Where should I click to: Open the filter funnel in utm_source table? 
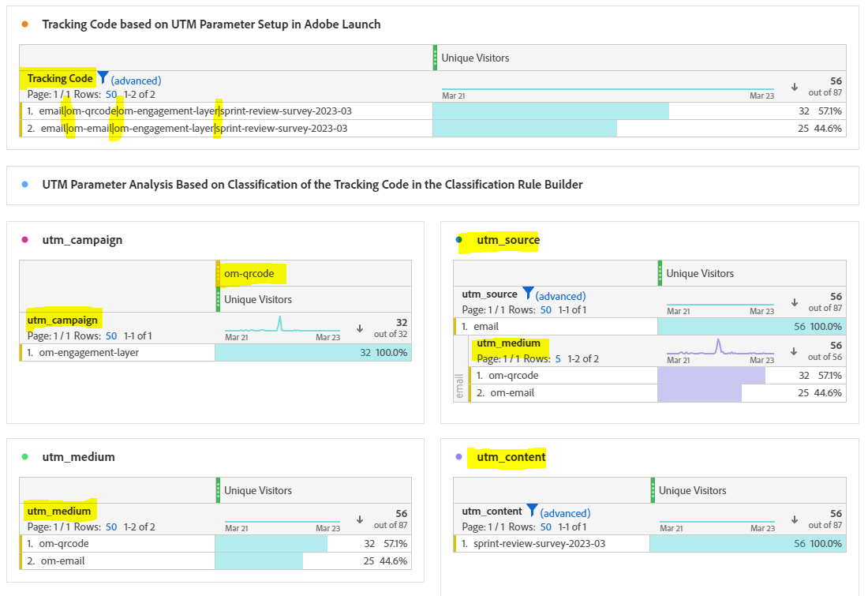(x=528, y=294)
